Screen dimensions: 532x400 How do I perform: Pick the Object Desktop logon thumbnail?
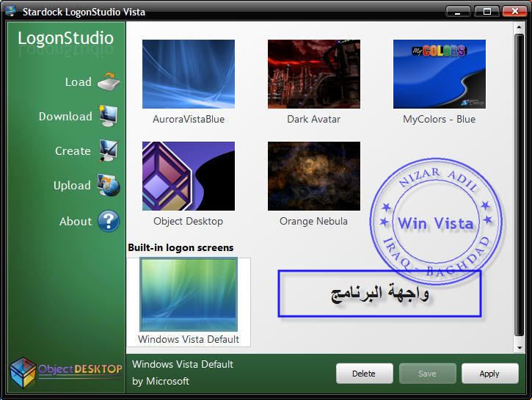tap(189, 176)
